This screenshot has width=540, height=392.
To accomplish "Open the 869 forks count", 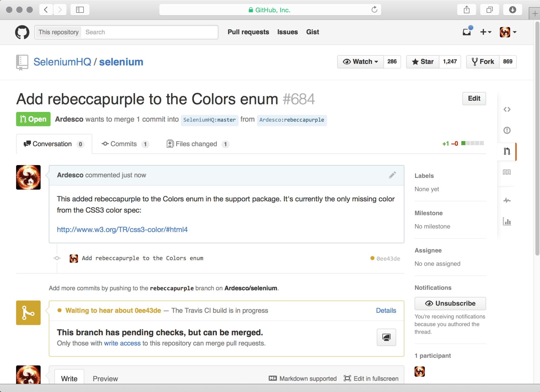I will click(x=508, y=62).
